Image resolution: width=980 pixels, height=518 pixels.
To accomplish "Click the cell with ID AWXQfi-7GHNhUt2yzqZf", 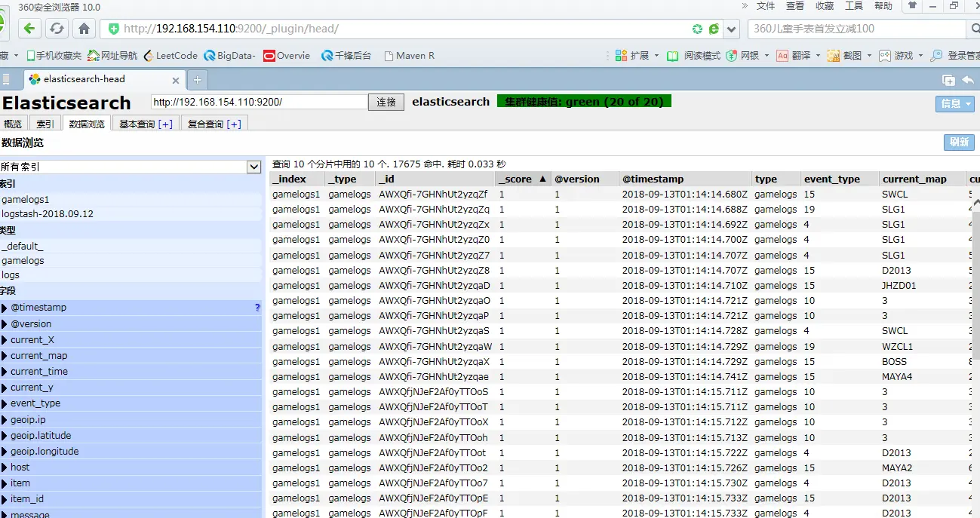I will (435, 194).
